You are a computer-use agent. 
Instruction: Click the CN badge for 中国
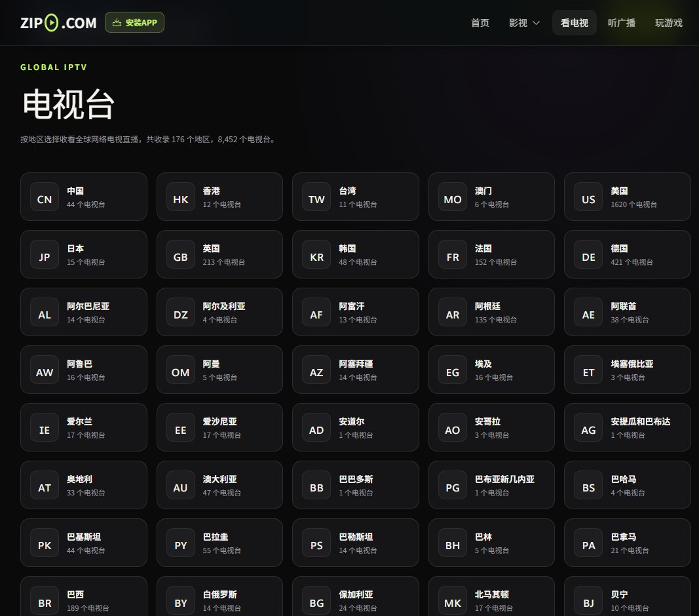click(45, 197)
